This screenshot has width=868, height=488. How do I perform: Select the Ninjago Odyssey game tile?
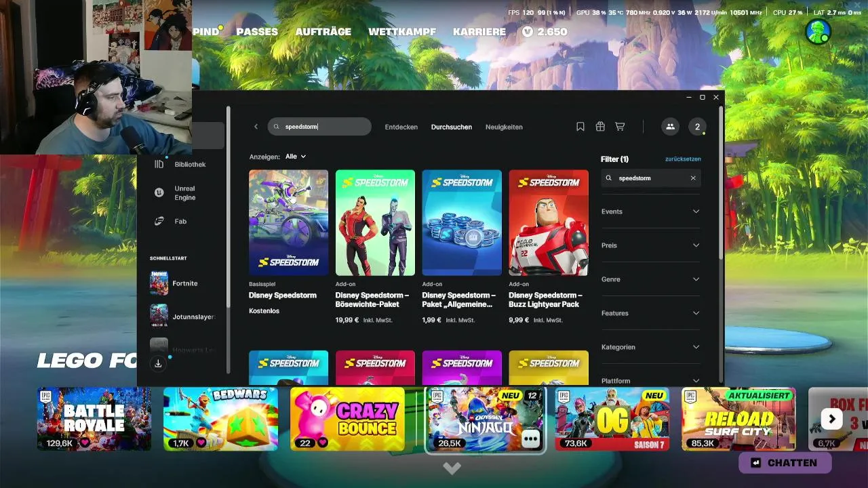485,420
